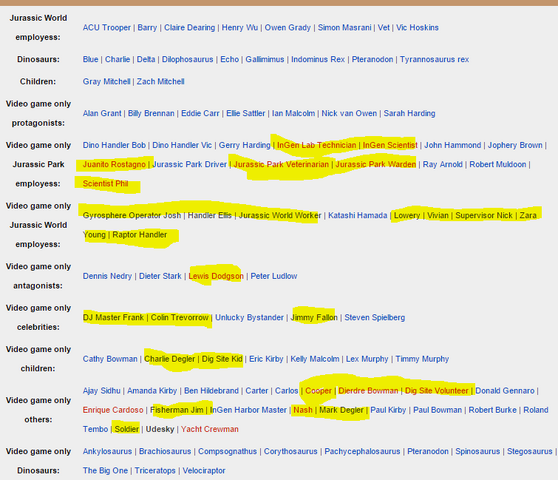Click the Peter Ludlow link
The height and width of the screenshot is (480, 558).
click(274, 276)
